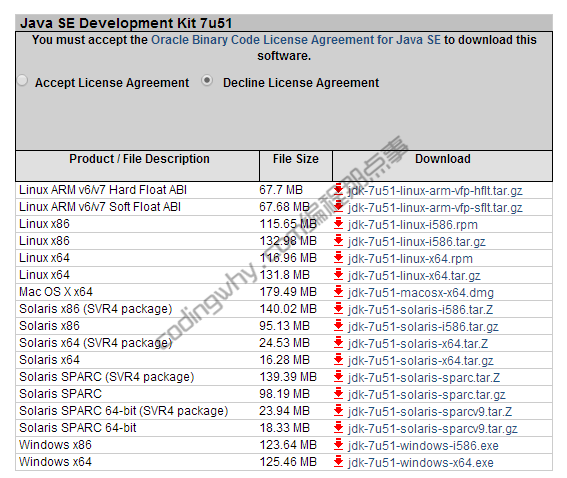
Task: Click download arrow for jdk-7u51-linux-i586.tar.gz
Action: [338, 240]
